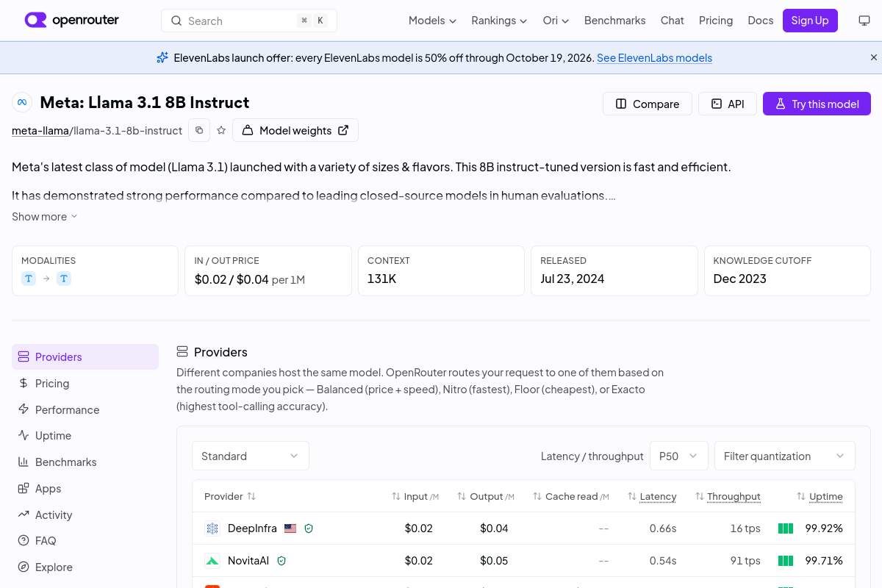Open the Model weights external link

click(295, 130)
